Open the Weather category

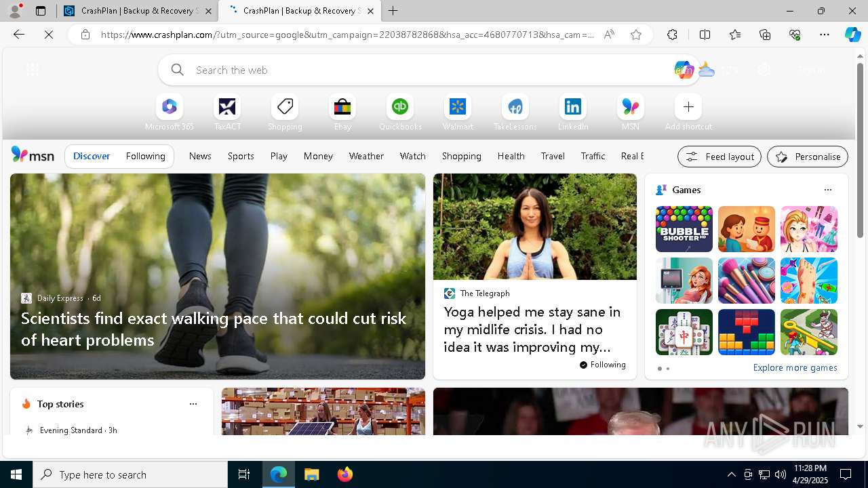coord(366,156)
